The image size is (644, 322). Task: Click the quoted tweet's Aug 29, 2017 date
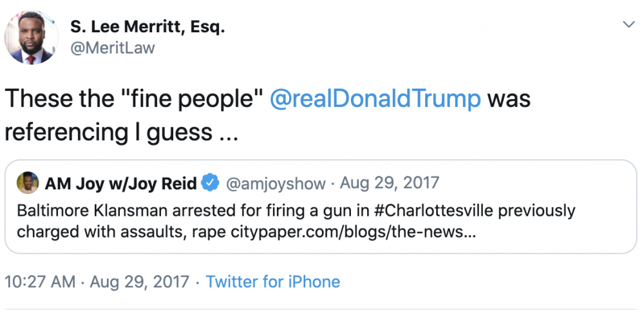[389, 184]
